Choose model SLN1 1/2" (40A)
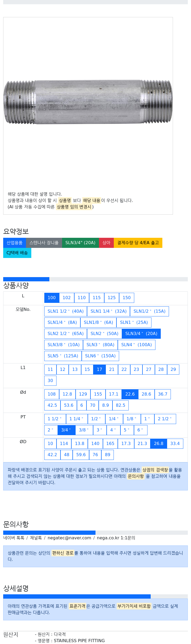Viewport: 191px width, 644px height. (66, 311)
